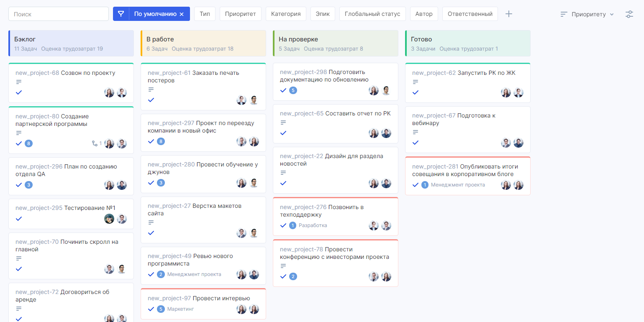Screen dimensions: 644x322
Task: Open the Тип filter dropdown
Action: coord(205,14)
